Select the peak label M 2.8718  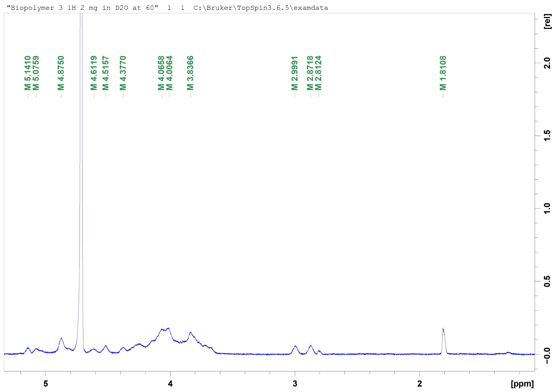pos(310,73)
